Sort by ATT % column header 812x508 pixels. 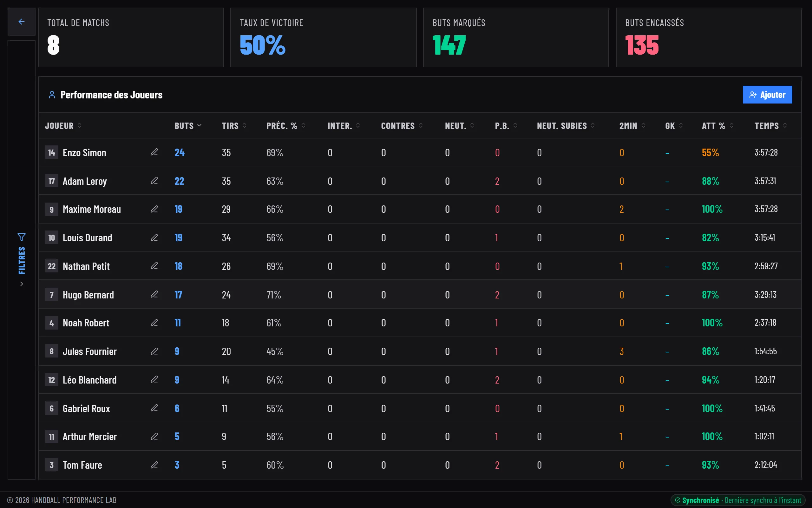point(718,126)
